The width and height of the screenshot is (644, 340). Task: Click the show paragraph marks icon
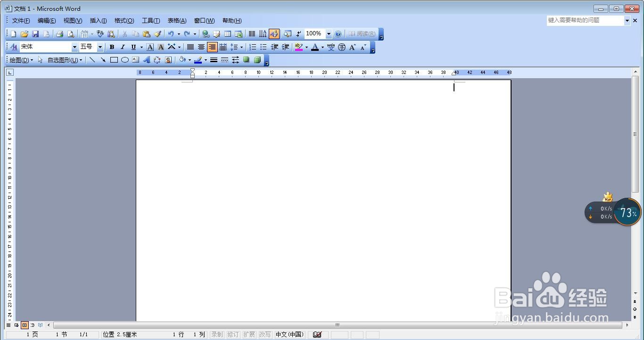point(298,34)
